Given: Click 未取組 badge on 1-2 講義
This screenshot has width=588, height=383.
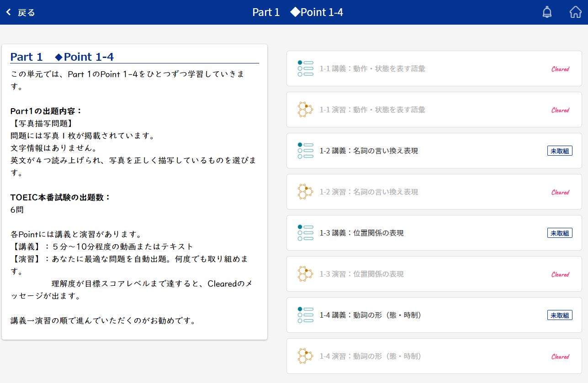Looking at the screenshot, I should [x=560, y=151].
